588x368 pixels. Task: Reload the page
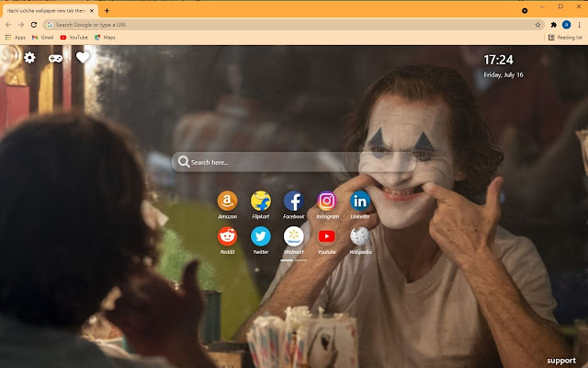[34, 25]
